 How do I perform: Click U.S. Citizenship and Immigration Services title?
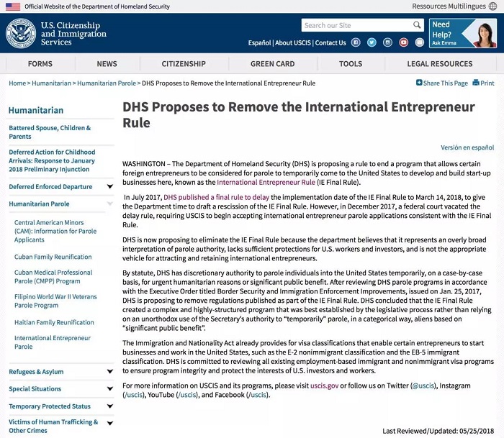point(73,33)
